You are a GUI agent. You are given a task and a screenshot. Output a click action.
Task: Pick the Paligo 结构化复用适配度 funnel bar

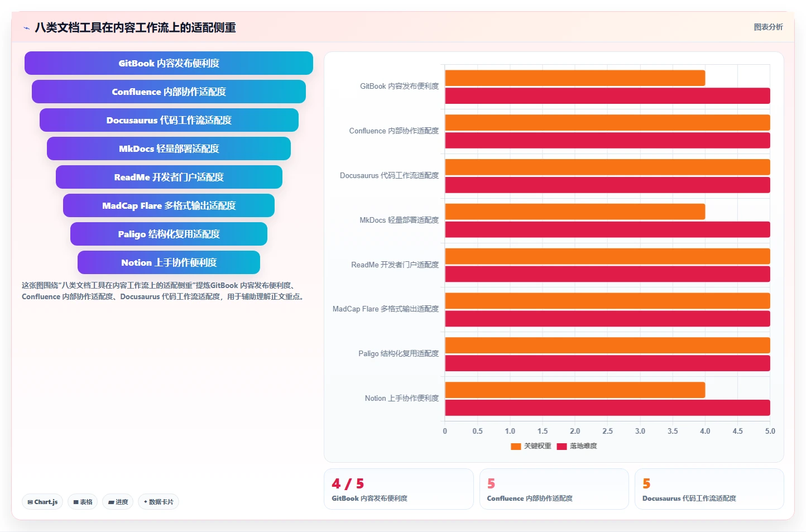(x=169, y=234)
